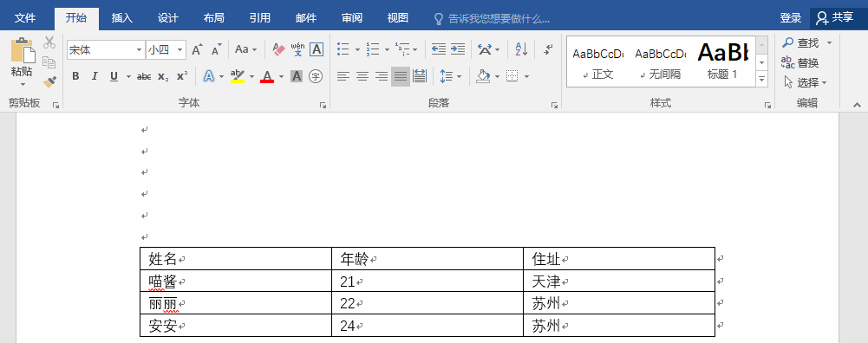Select the Format Painter brush
The image size is (868, 343).
coord(49,82)
